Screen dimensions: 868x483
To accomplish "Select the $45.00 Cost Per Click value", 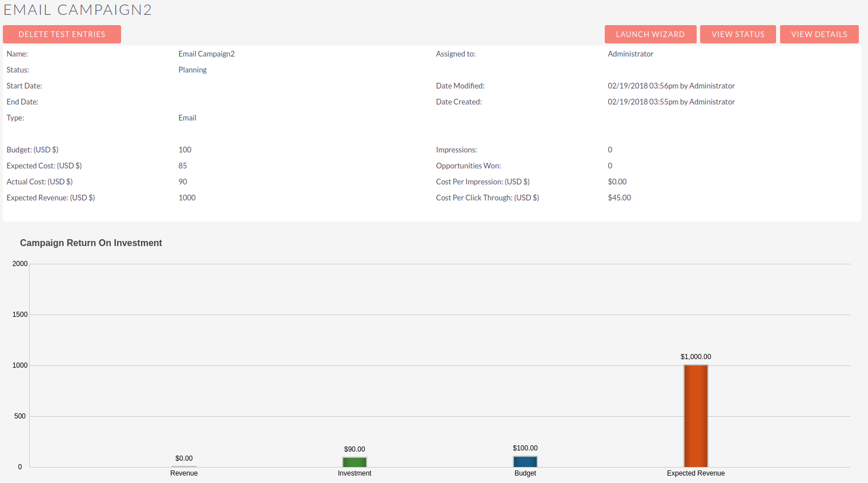I will pyautogui.click(x=619, y=198).
